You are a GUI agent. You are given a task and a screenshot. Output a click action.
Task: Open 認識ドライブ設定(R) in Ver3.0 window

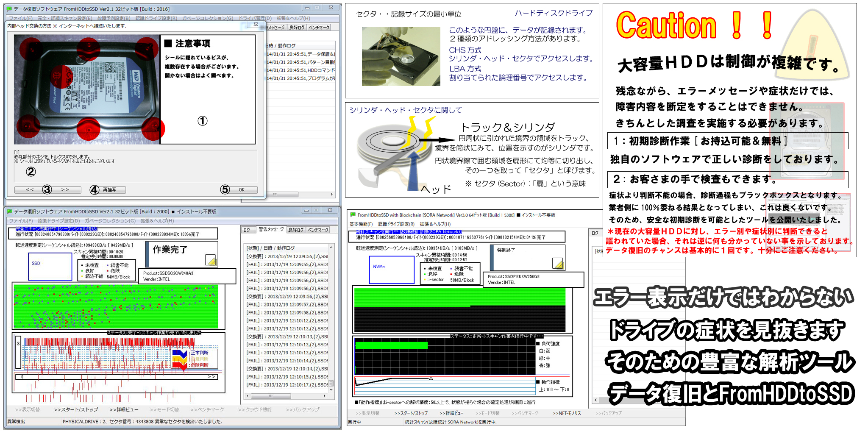[396, 224]
